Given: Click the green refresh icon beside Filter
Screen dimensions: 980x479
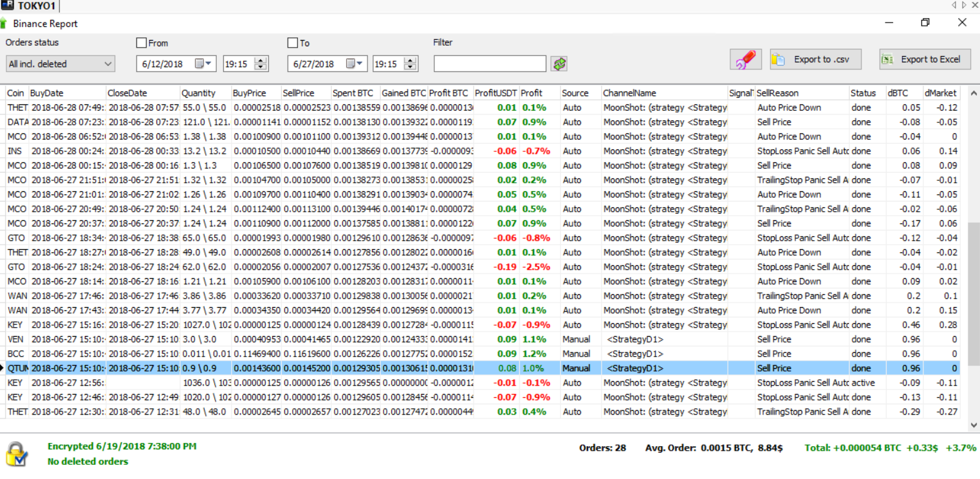Looking at the screenshot, I should click(559, 64).
